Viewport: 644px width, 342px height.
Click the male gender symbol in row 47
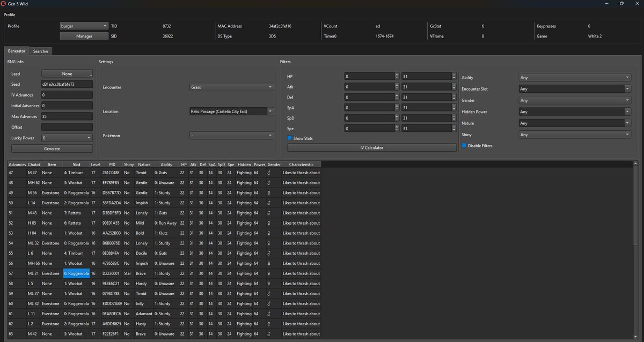tap(269, 173)
